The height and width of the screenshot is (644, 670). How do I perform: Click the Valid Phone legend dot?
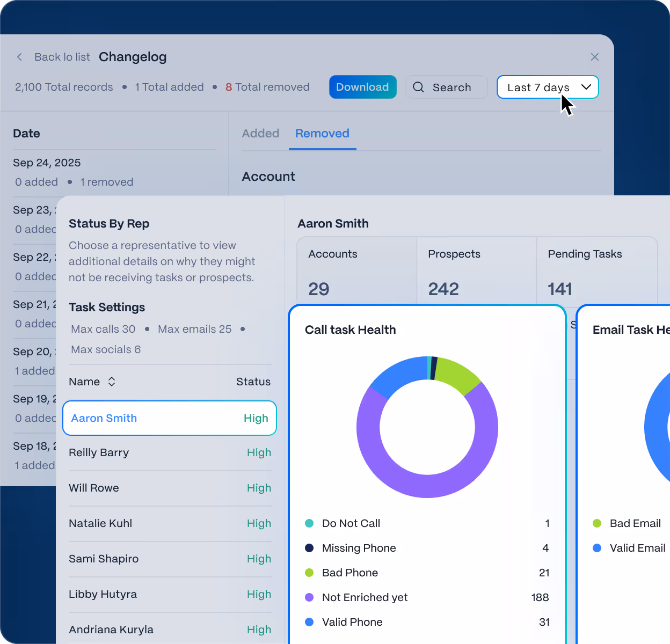(x=309, y=622)
